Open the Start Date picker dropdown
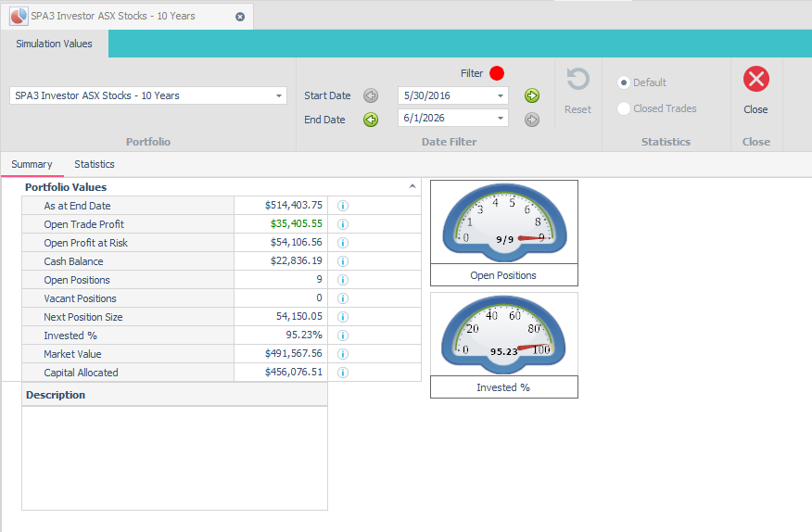The width and height of the screenshot is (812, 532). [501, 95]
